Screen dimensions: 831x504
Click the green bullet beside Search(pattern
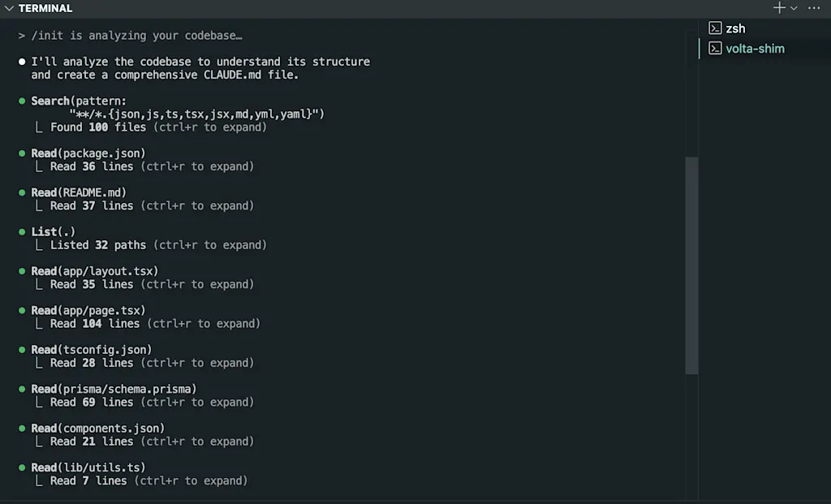[22, 101]
